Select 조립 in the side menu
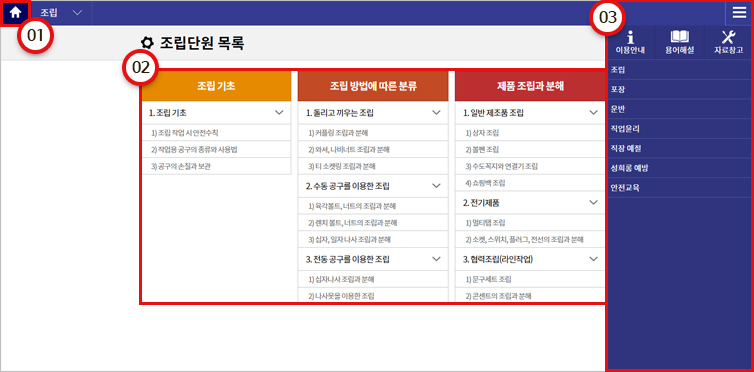 coord(679,70)
